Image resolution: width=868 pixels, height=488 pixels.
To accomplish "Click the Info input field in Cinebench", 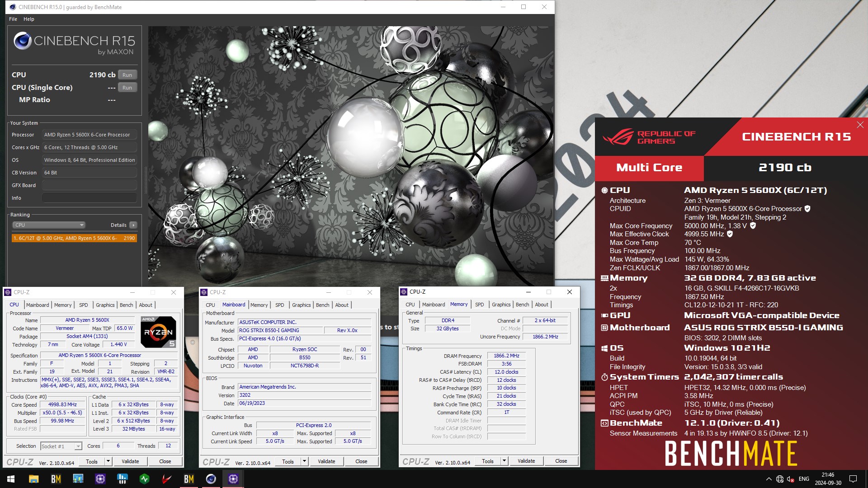I will point(90,198).
